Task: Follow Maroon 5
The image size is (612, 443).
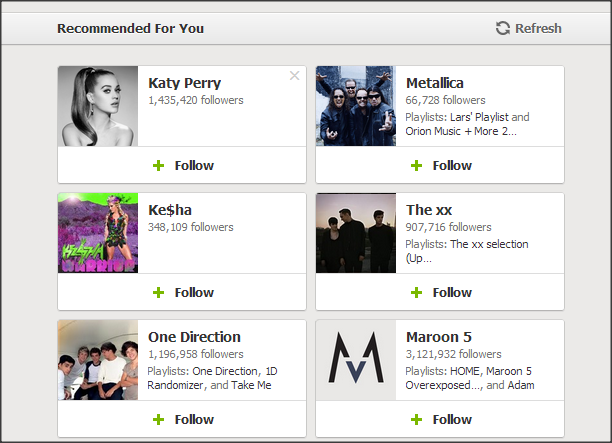Action: [441, 419]
